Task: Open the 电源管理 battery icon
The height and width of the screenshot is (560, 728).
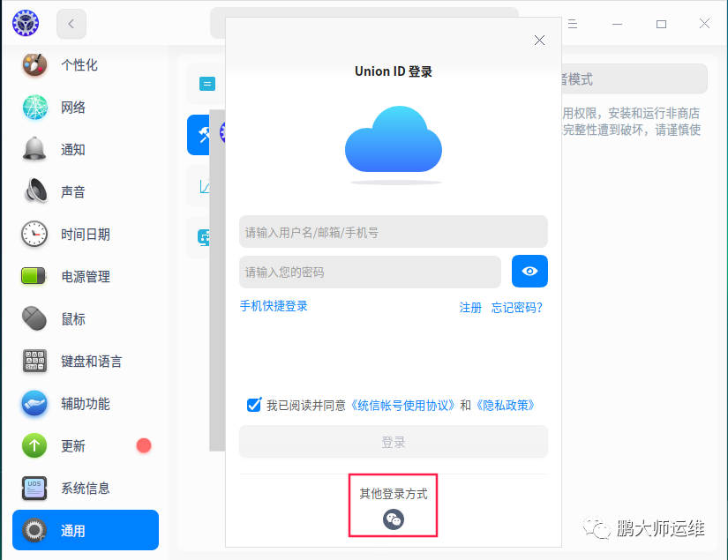Action: (x=34, y=276)
